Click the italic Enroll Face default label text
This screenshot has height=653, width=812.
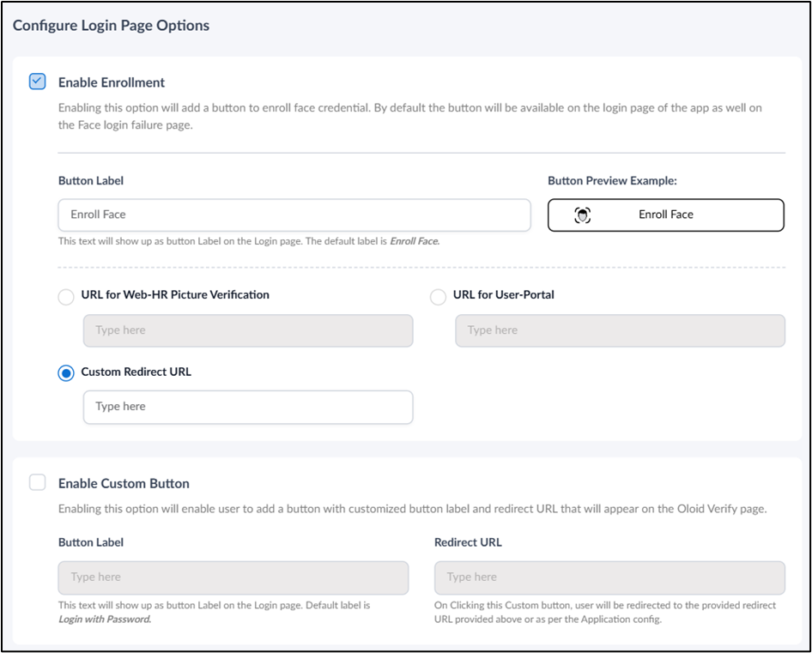click(x=415, y=241)
